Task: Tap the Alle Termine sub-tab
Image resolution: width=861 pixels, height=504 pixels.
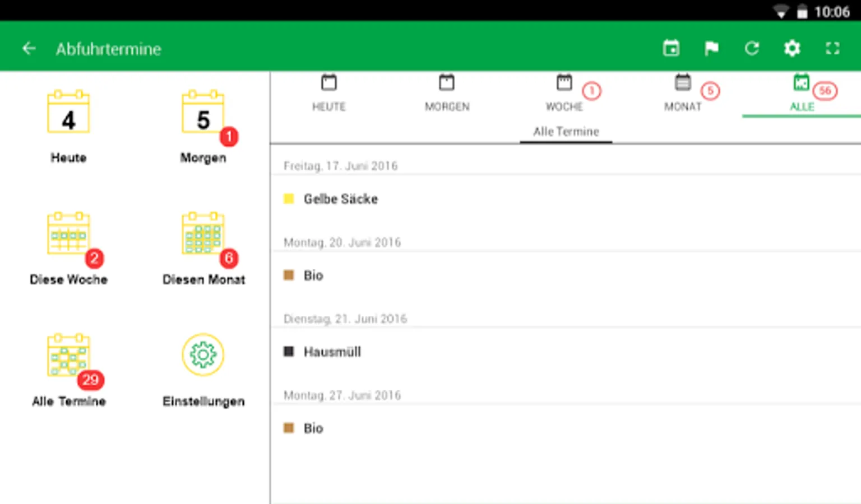Action: click(566, 132)
